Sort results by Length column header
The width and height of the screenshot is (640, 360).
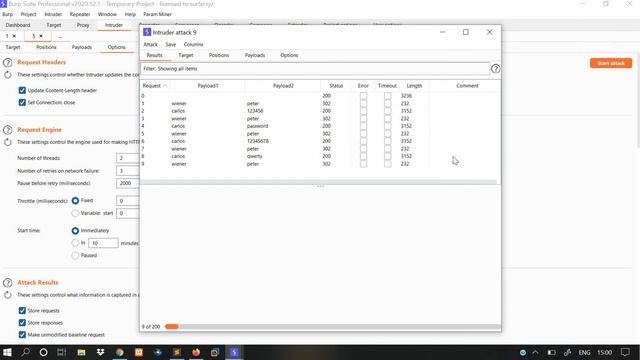(x=414, y=86)
